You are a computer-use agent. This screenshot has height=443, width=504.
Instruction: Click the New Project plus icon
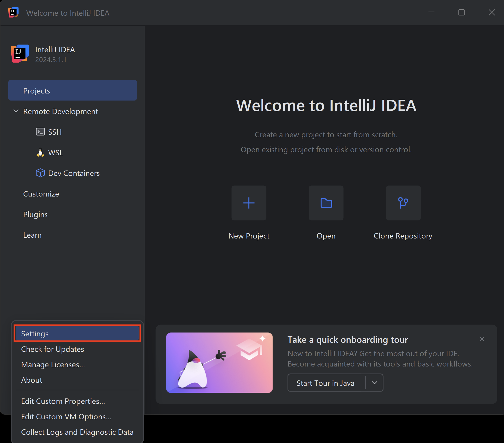coord(249,203)
